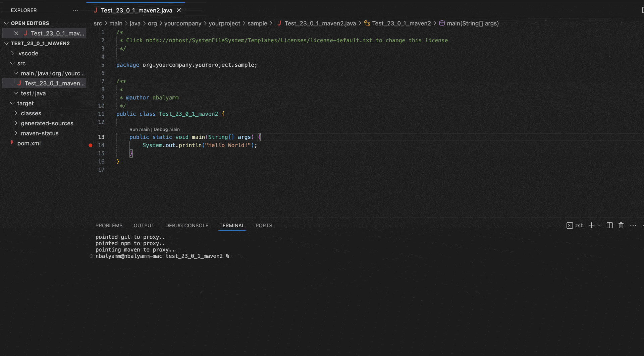Image resolution: width=644 pixels, height=356 pixels.
Task: Click the yourproject breadcrumb
Action: point(224,23)
